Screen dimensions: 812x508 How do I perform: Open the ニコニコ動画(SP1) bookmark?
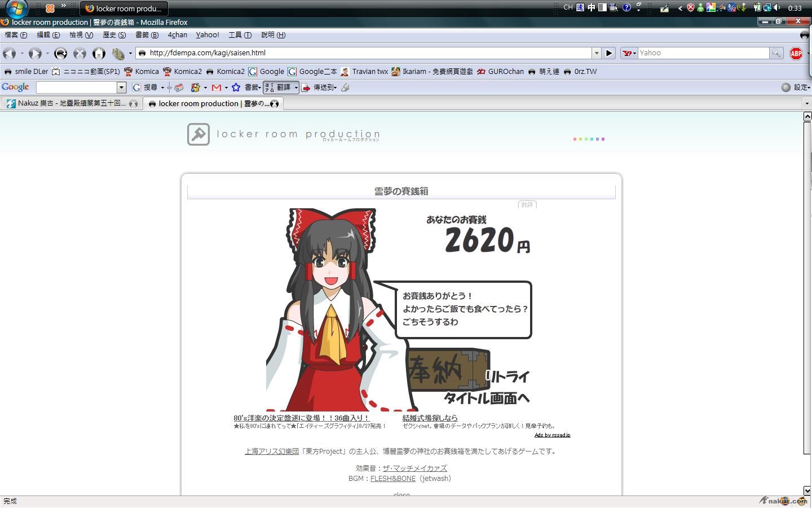[86, 72]
